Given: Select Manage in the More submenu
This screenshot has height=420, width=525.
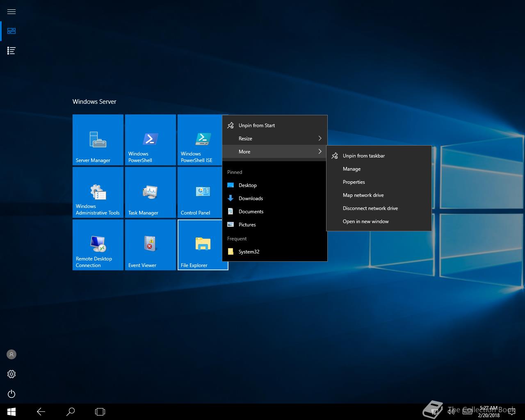Looking at the screenshot, I should tap(379, 169).
